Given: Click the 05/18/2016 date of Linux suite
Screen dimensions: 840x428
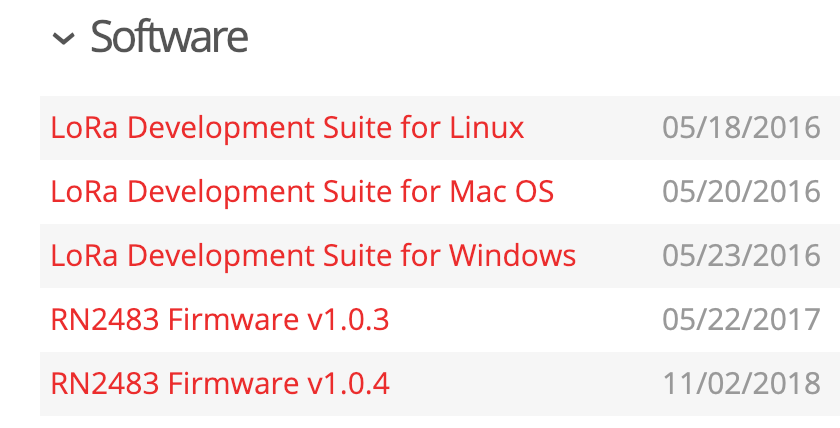Looking at the screenshot, I should 741,128.
